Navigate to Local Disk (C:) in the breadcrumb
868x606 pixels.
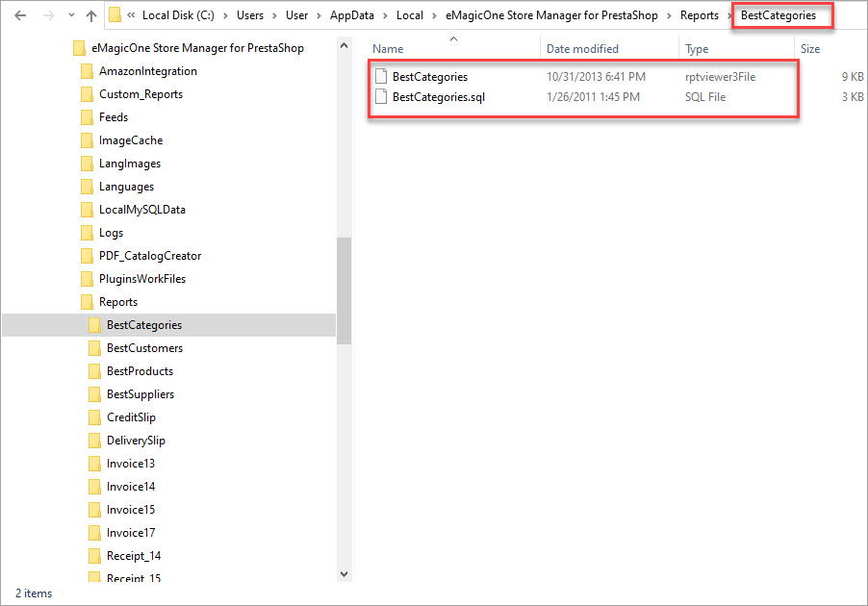[x=178, y=15]
